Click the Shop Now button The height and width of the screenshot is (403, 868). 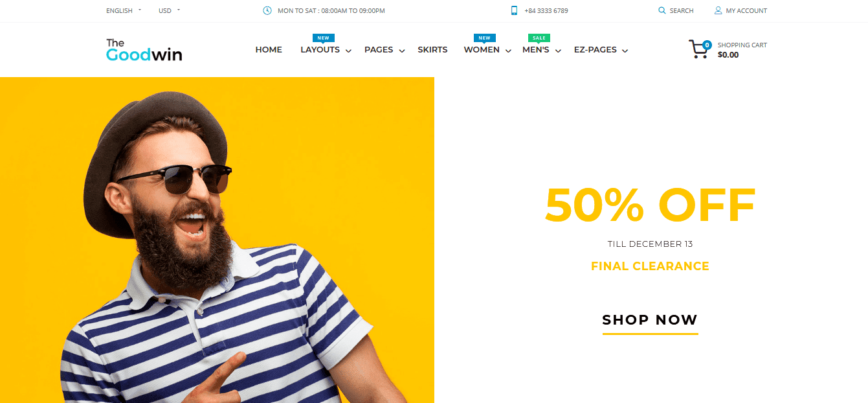pos(650,320)
